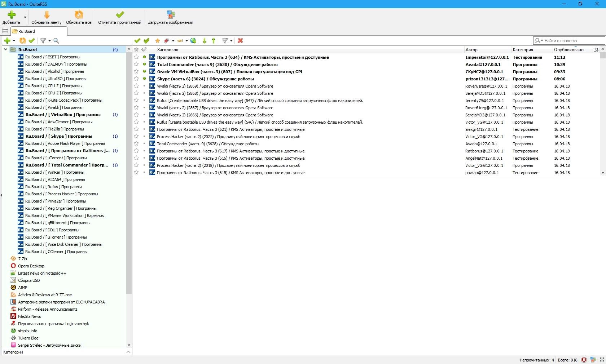The width and height of the screenshot is (606, 364).
Task: Toggle read dot for Программы от Ratiborus (624)
Action: click(144, 57)
